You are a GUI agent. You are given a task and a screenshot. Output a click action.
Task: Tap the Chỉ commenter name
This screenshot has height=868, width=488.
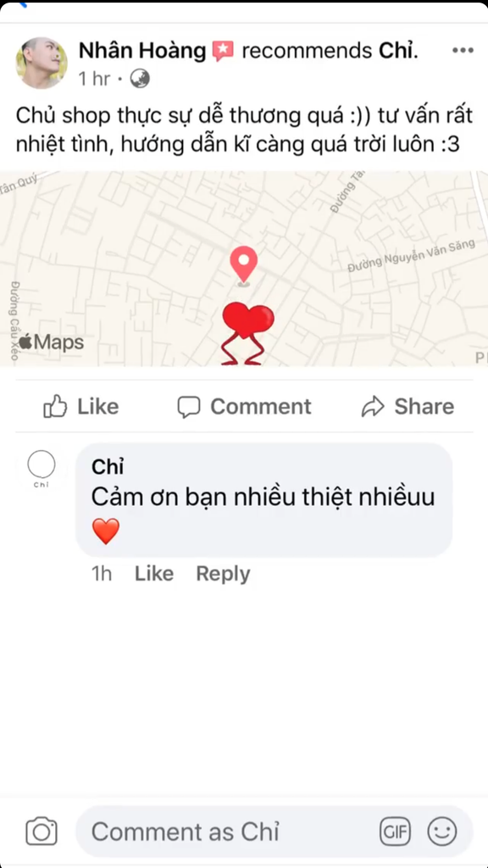(x=108, y=467)
